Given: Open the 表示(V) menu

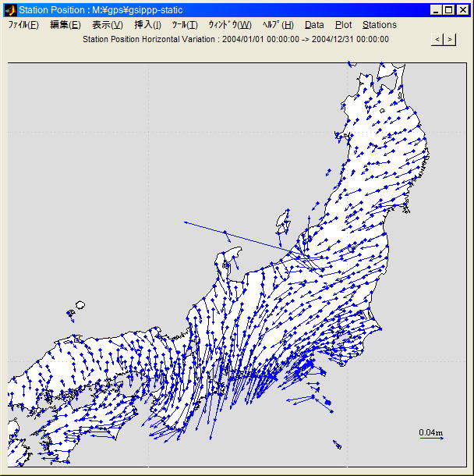Looking at the screenshot, I should point(108,25).
